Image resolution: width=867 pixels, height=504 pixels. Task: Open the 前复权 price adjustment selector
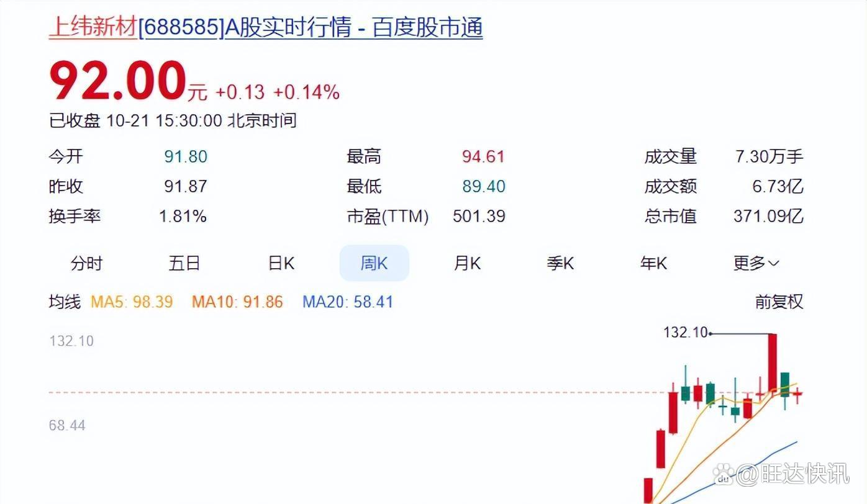[778, 302]
